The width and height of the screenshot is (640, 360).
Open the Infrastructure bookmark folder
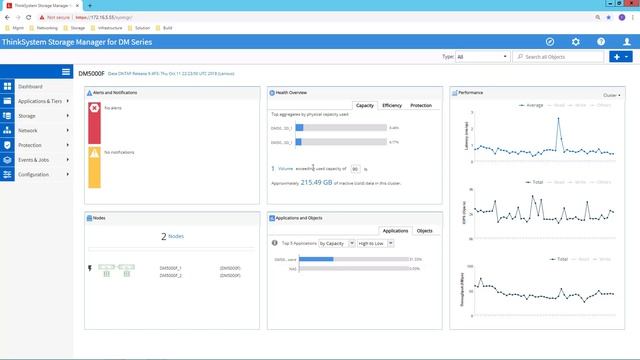click(x=107, y=28)
